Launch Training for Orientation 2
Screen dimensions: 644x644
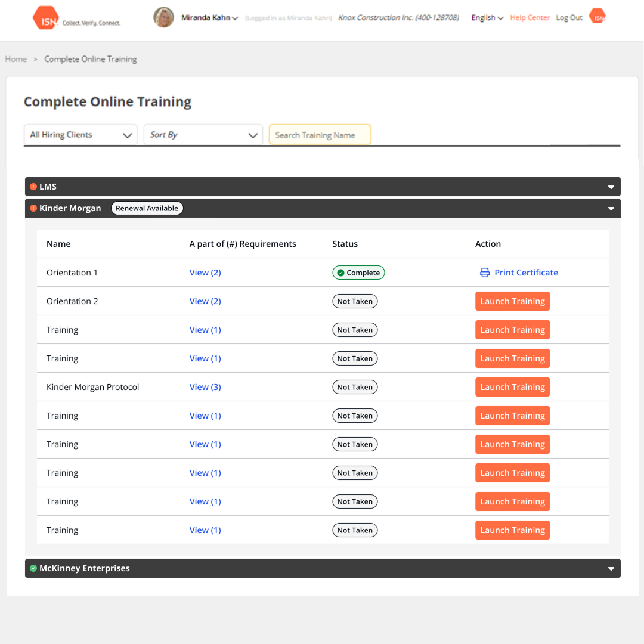click(x=513, y=302)
